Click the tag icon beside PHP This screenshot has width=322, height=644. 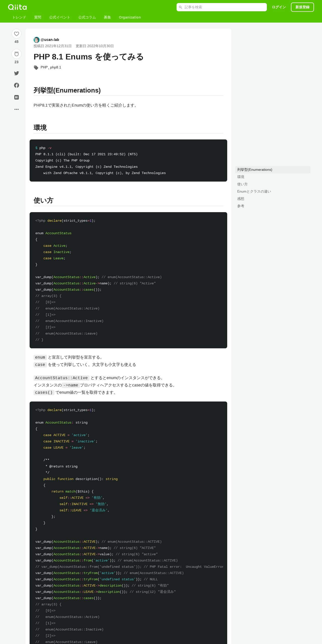36,67
